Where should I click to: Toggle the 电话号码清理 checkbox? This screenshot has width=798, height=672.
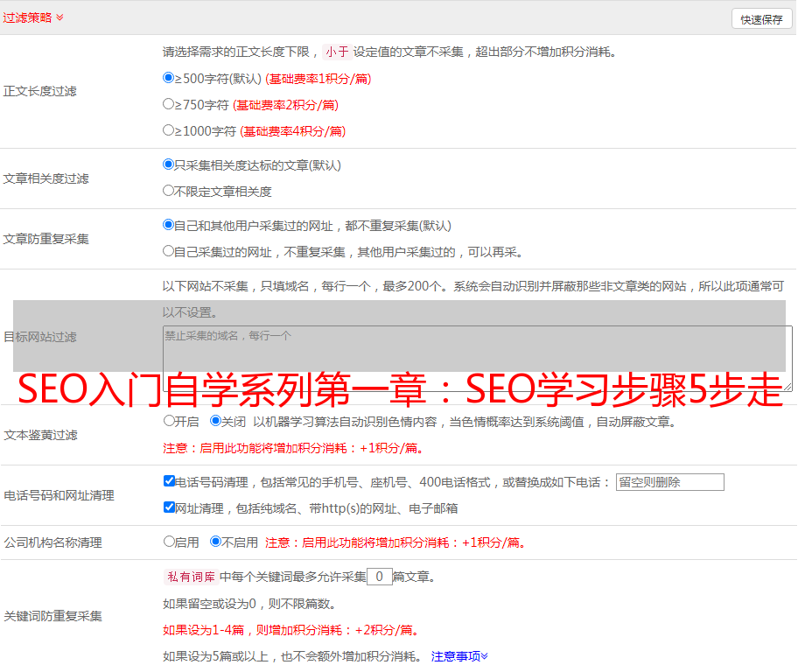tap(169, 481)
